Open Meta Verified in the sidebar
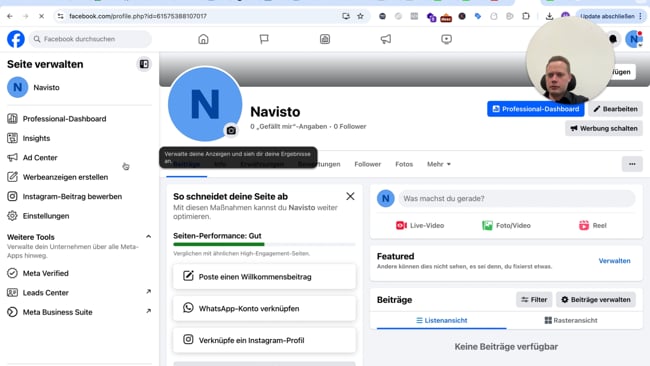Screen dimensions: 650x366 point(79,273)
